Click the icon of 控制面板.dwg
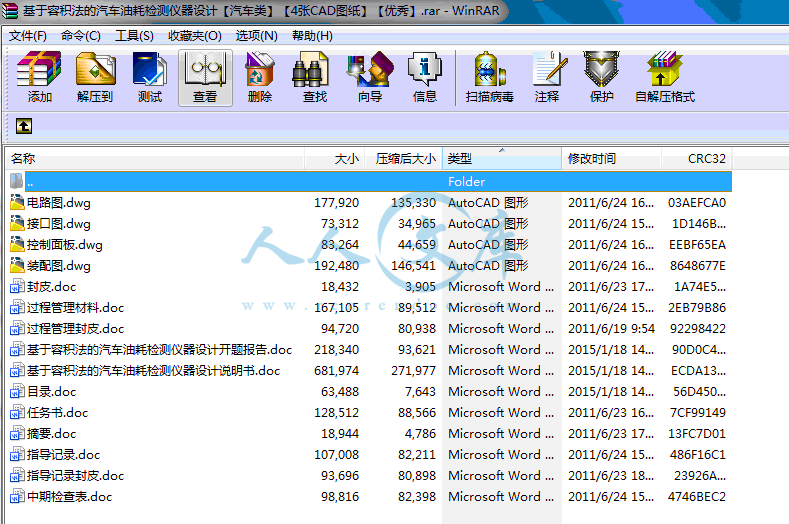Image resolution: width=789 pixels, height=524 pixels. click(17, 245)
